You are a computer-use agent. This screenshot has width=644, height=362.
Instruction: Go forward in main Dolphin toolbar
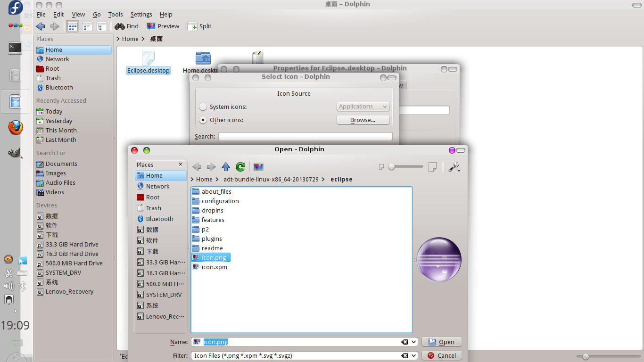point(55,26)
